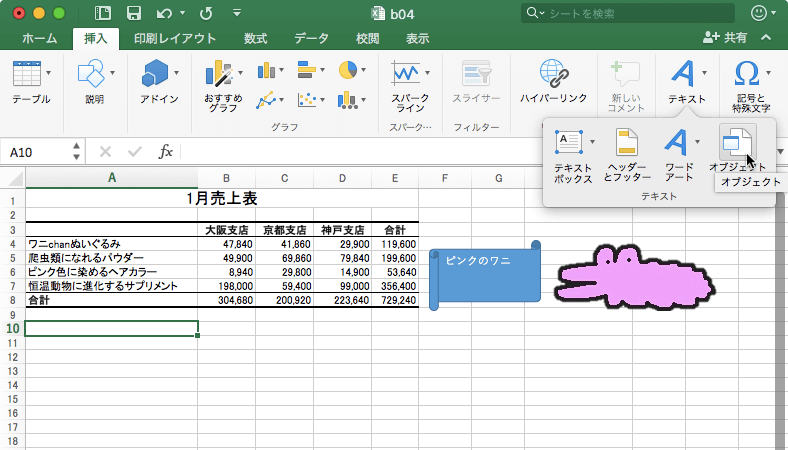The height and width of the screenshot is (450, 788).
Task: Click cell ワニchanぬいぐるみ
Action: click(112, 244)
